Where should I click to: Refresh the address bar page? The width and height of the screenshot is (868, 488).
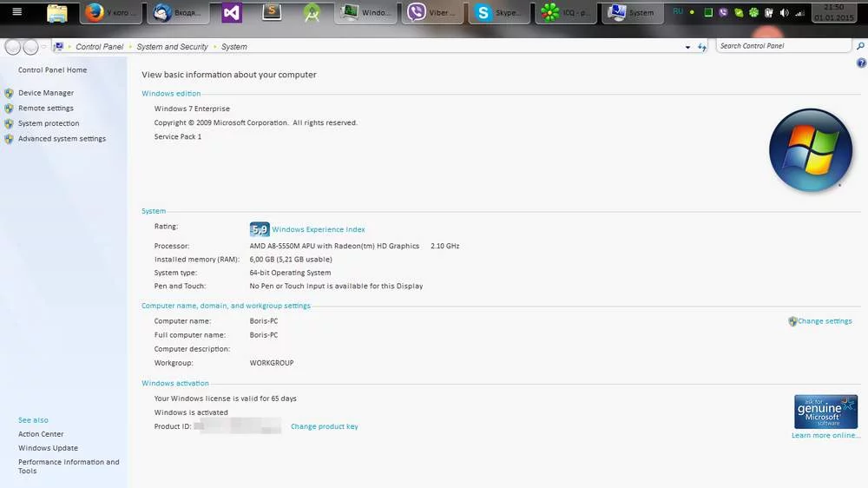[x=702, y=47]
